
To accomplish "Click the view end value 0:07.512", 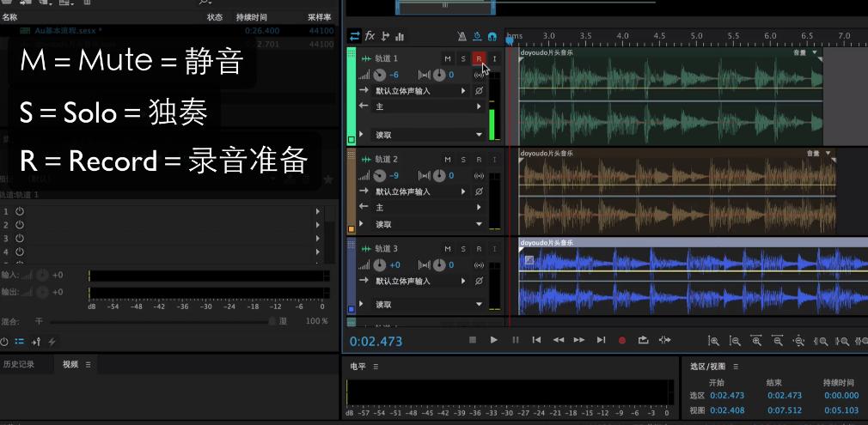I will pos(785,410).
